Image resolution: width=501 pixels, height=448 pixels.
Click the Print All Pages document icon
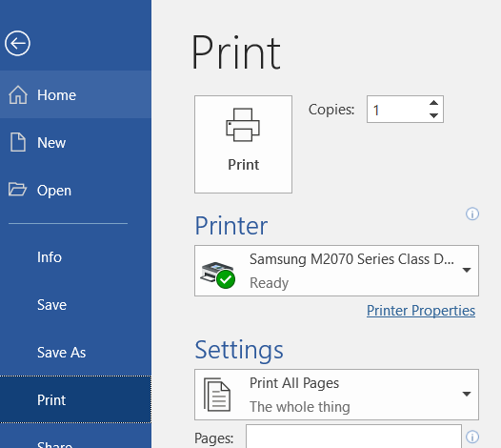[x=217, y=395]
